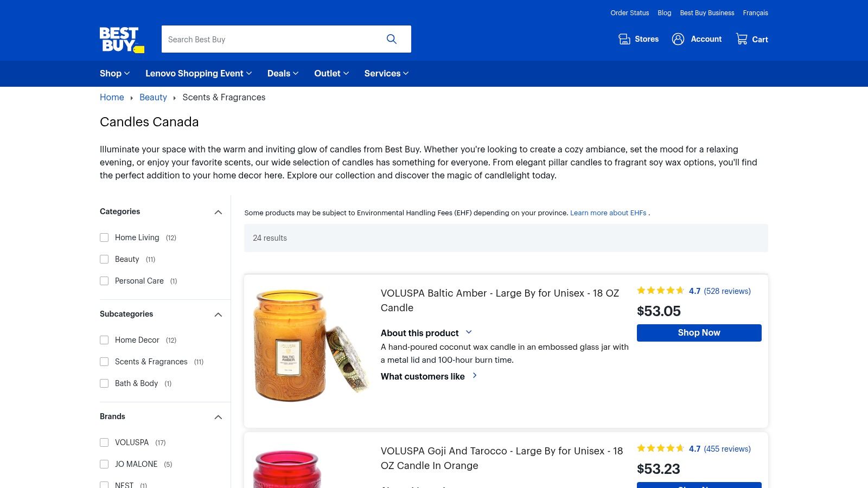Click Scents & Fragrances breadcrumb text
Image resolution: width=868 pixels, height=488 pixels.
pos(224,97)
